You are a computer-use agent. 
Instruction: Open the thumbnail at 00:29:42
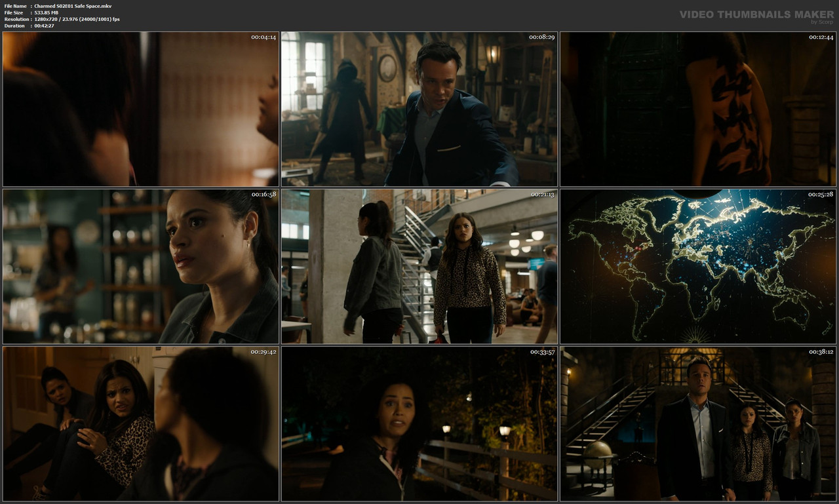coord(141,424)
